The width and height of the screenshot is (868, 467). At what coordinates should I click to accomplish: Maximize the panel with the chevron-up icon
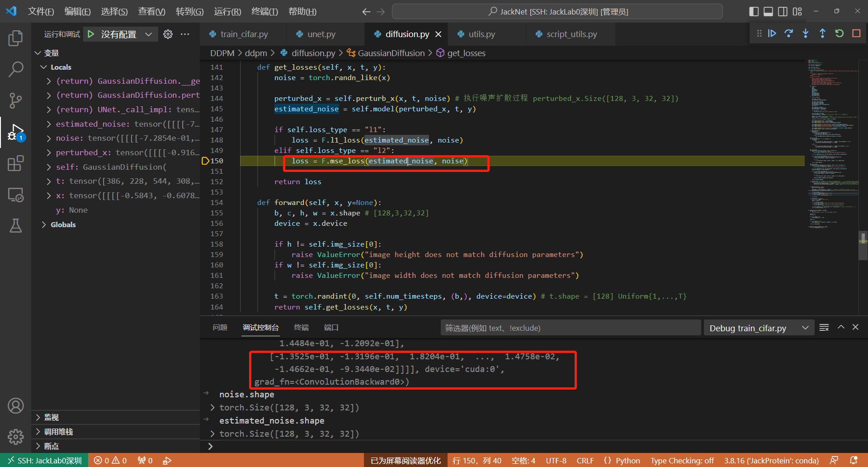coord(841,327)
